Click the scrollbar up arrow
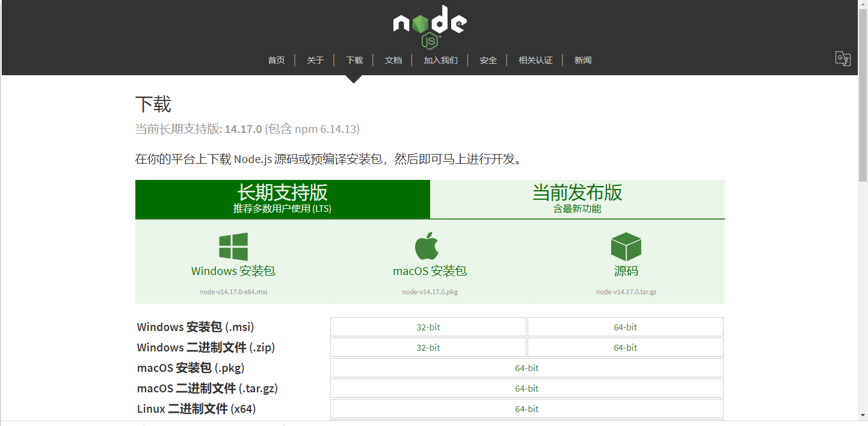 tap(863, 4)
